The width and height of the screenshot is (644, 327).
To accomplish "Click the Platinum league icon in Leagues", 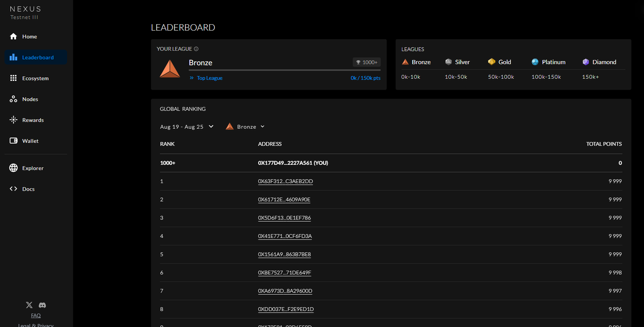I will tap(535, 62).
